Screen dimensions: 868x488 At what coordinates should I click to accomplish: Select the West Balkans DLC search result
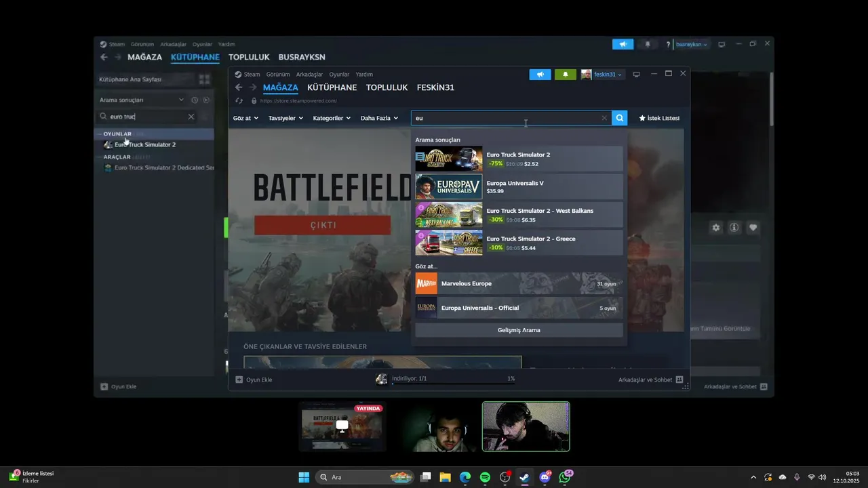519,215
